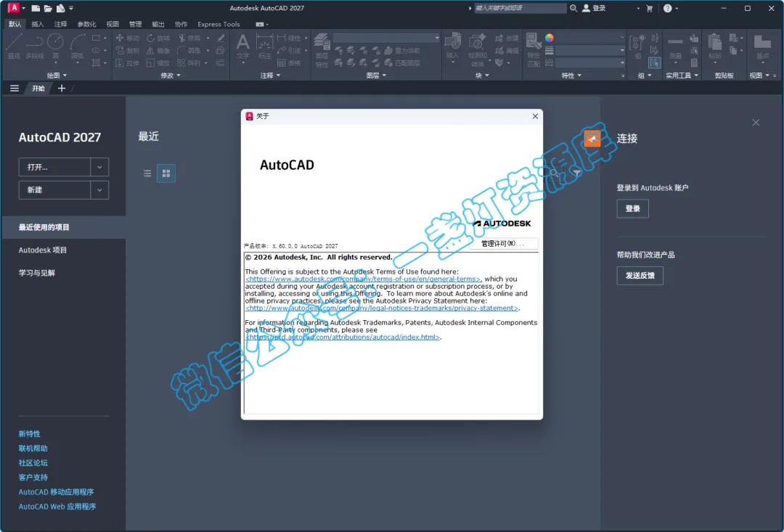Click the new file icon in quick access toolbar
784x532 pixels.
[36, 8]
